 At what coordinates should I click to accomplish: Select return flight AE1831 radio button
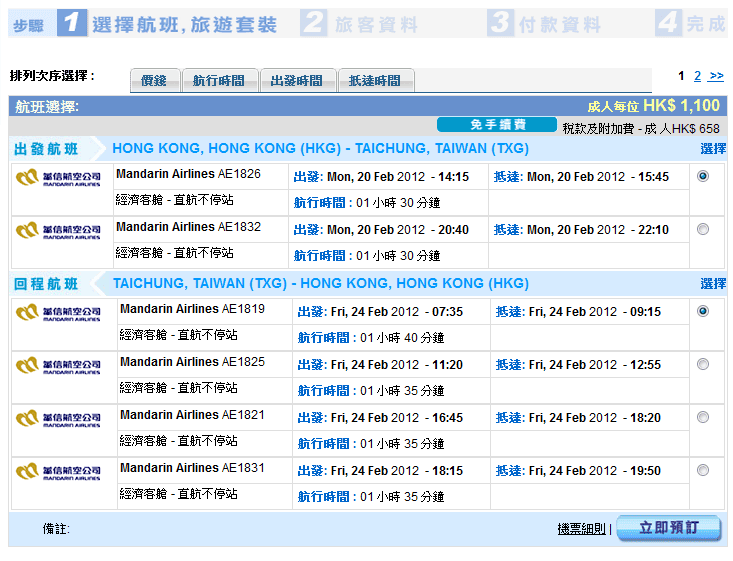pyautogui.click(x=703, y=470)
